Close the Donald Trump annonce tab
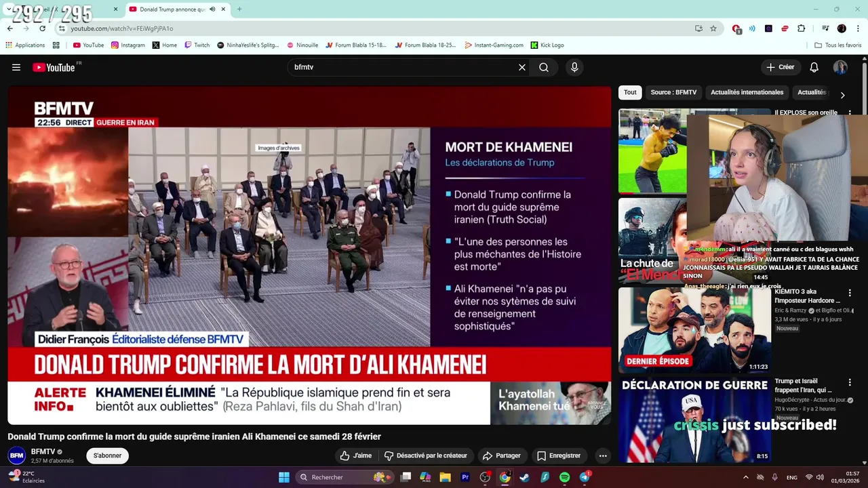 coord(223,9)
